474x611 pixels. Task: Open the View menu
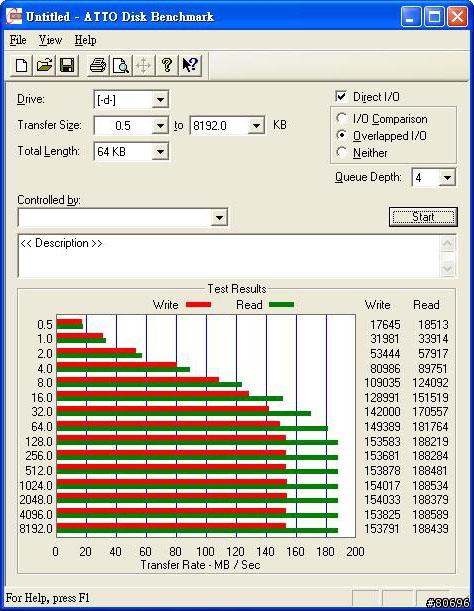tap(50, 40)
